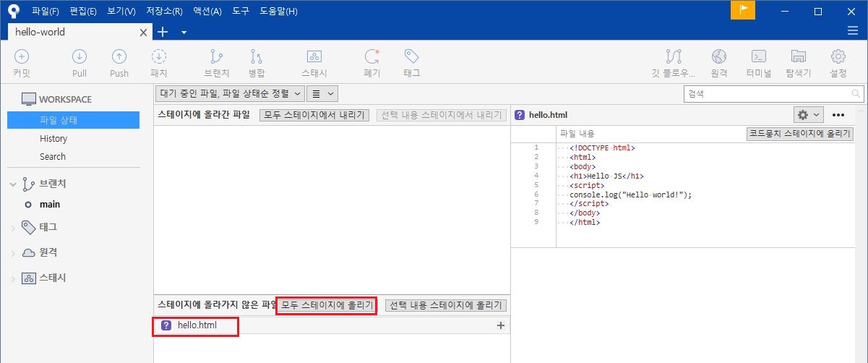
Task: Select 파일 상태 in the sidebar
Action: (x=73, y=120)
